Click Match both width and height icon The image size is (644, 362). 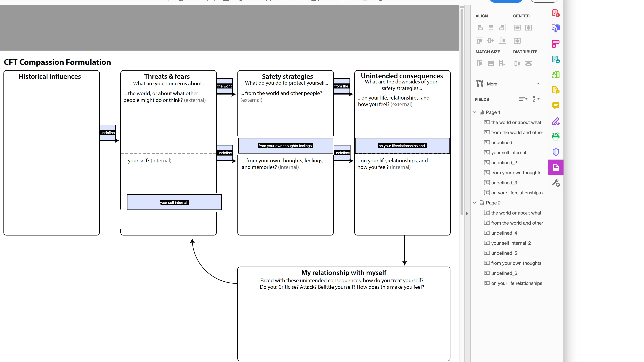click(502, 64)
